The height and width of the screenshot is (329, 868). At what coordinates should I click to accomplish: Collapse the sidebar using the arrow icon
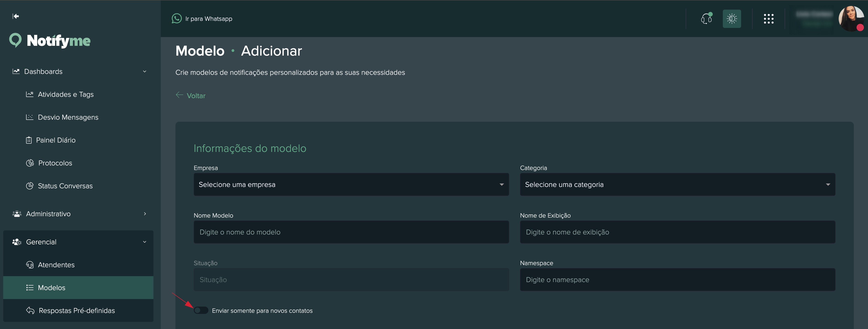16,16
